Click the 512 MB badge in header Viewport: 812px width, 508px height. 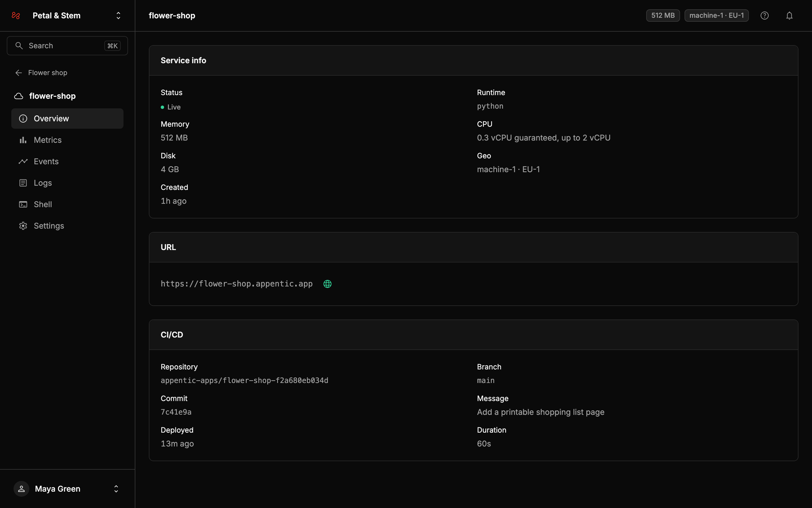coord(663,16)
